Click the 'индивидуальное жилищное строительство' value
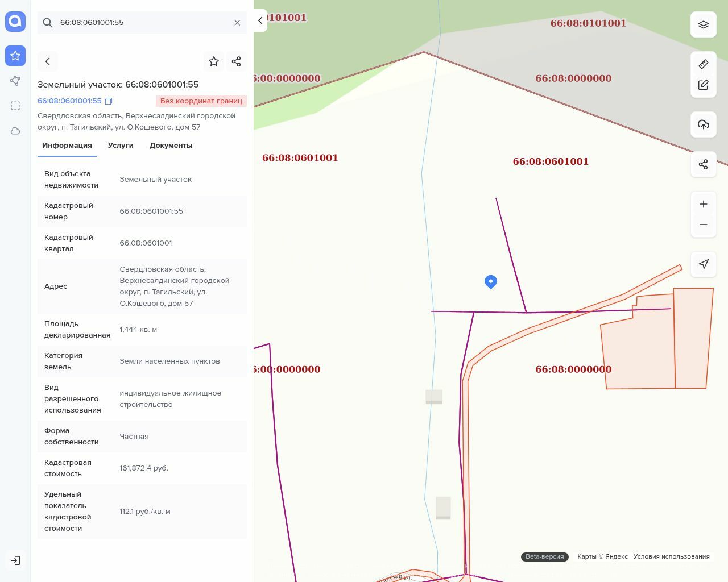The width and height of the screenshot is (728, 582). pos(171,399)
